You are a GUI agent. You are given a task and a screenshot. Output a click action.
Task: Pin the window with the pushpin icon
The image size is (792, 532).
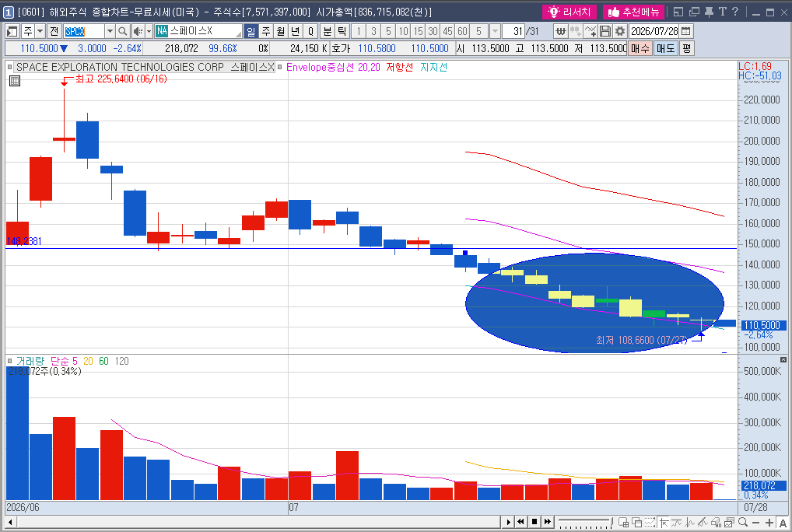[x=710, y=12]
